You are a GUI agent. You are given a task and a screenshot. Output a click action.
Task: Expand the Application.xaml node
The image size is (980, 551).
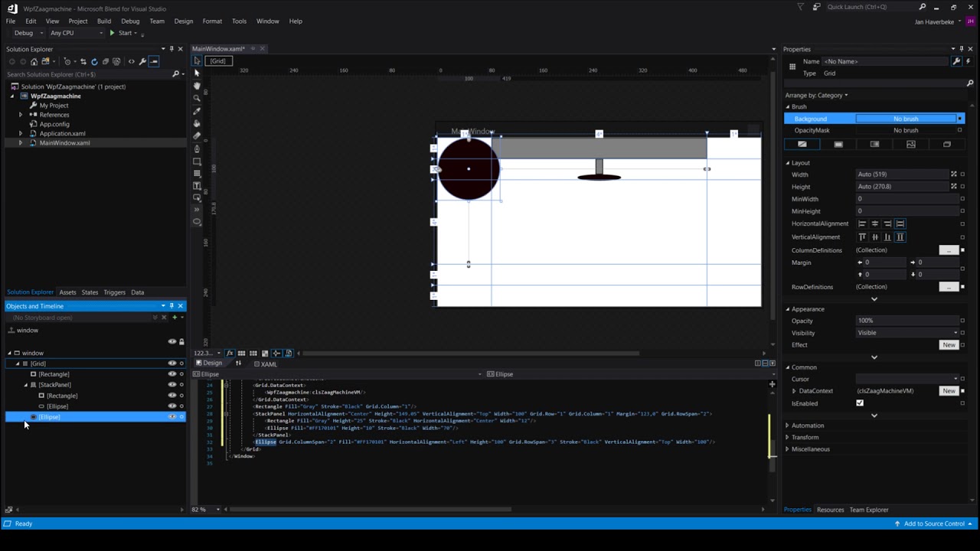tap(21, 133)
